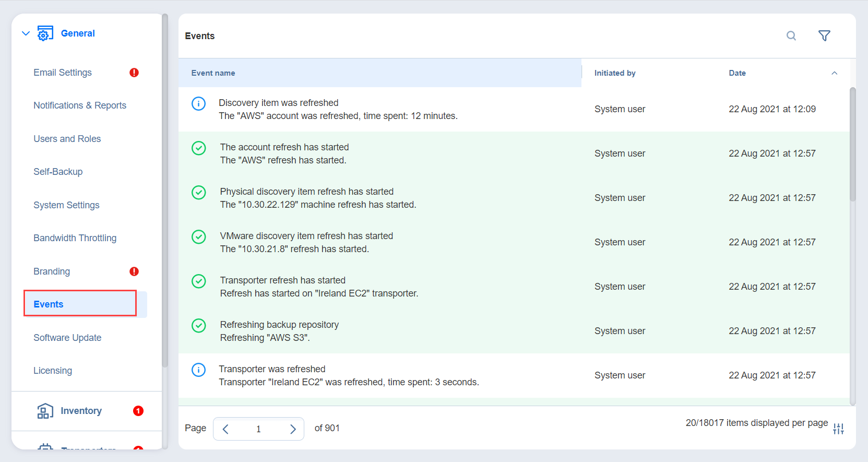Screen dimensions: 868x462
Task: Sort by Event name column header
Action: [213, 73]
